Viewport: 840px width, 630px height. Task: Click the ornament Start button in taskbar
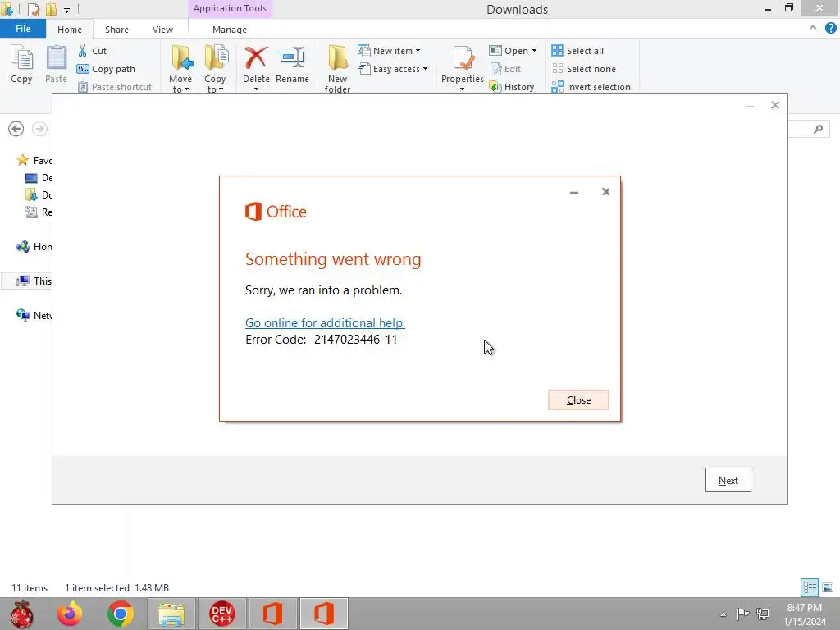22,614
